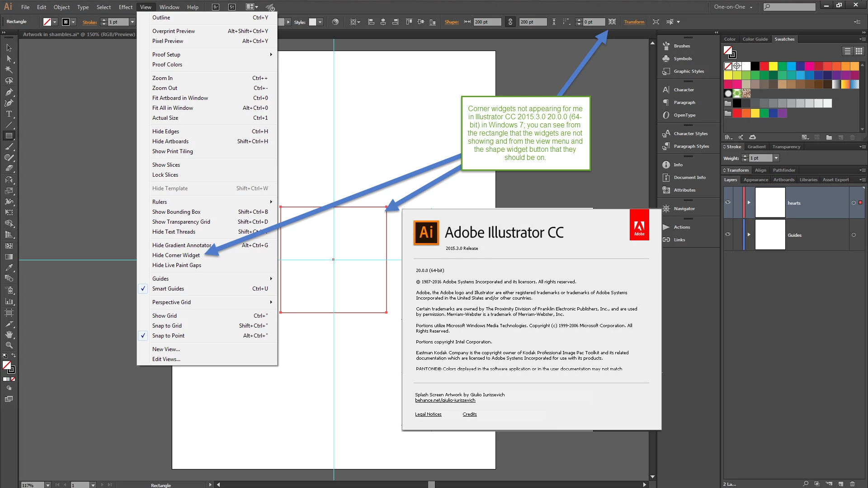
Task: Switch to the Color Guide tab
Action: (x=755, y=39)
